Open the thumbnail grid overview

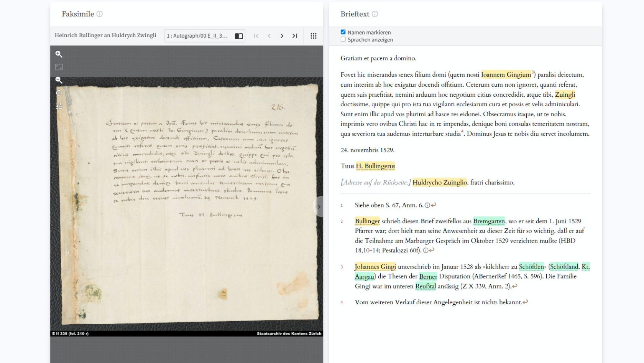click(313, 36)
